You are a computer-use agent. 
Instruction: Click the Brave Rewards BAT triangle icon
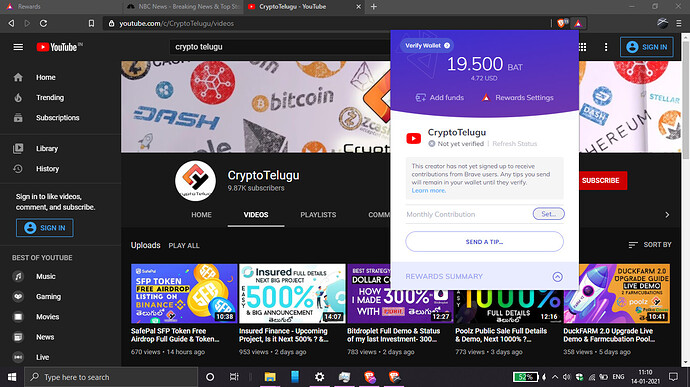pyautogui.click(x=578, y=23)
